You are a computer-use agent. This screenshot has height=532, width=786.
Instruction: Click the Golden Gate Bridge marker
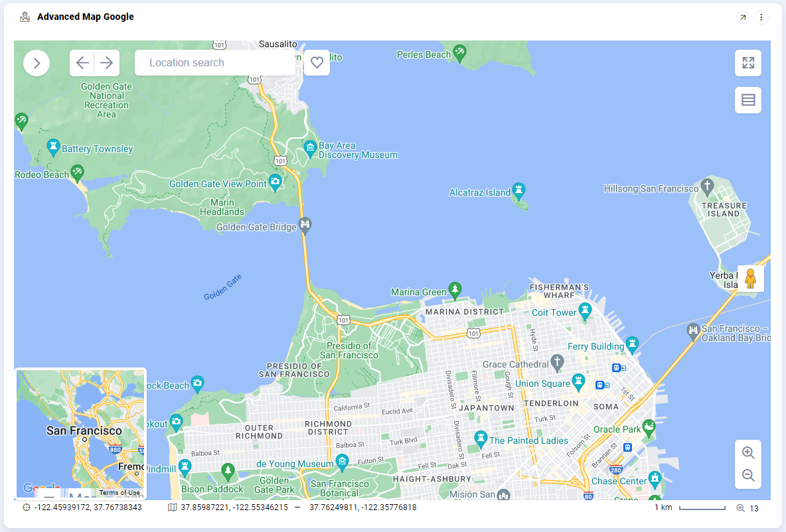coord(305,225)
